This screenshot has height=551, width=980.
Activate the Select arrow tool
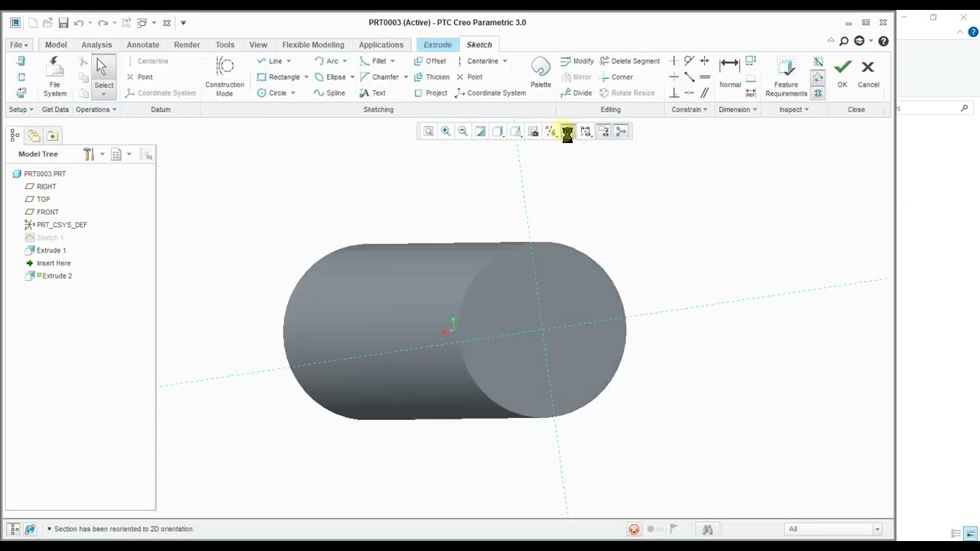pyautogui.click(x=103, y=77)
